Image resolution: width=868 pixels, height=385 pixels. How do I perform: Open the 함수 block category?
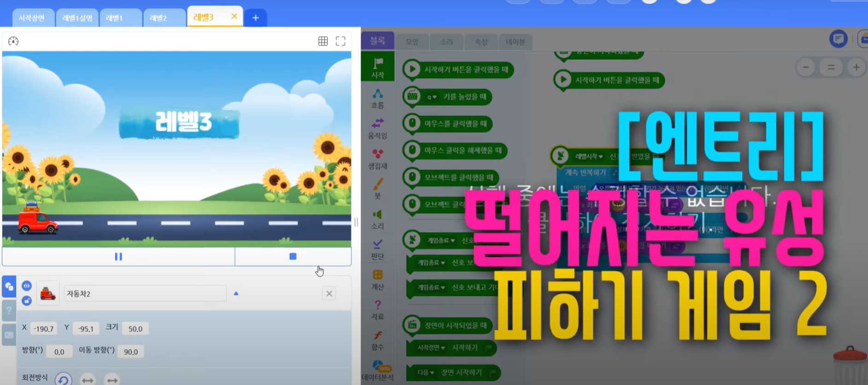pos(378,340)
